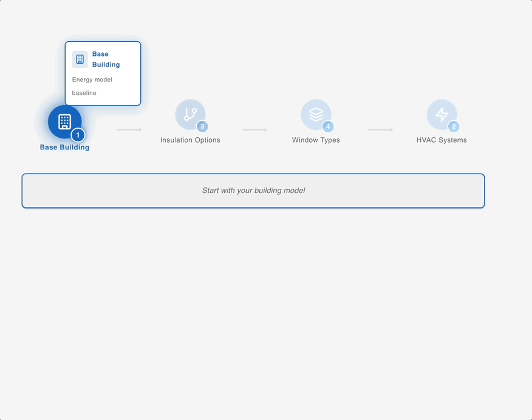Viewport: 532px width, 420px height.
Task: Switch to the Window Types step label
Action: [316, 140]
